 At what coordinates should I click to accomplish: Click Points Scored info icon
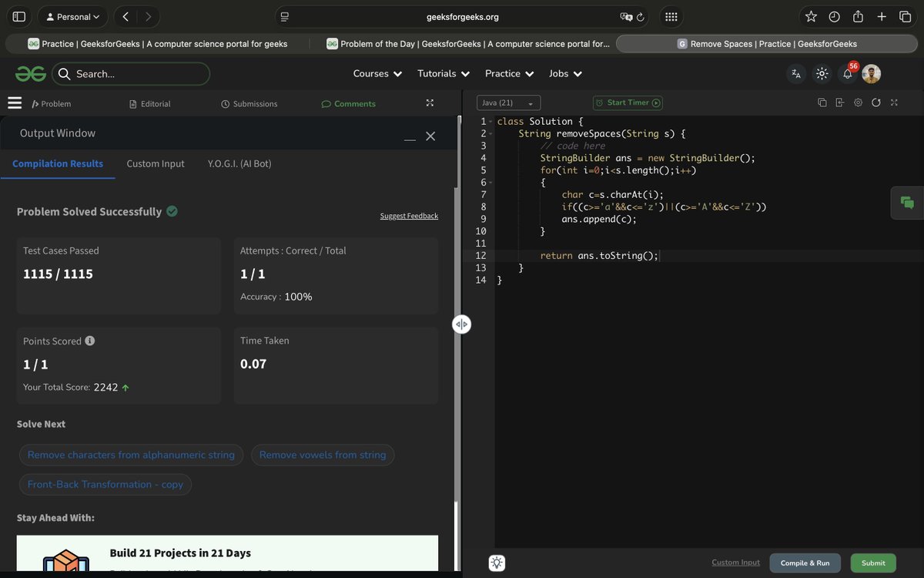(x=89, y=341)
